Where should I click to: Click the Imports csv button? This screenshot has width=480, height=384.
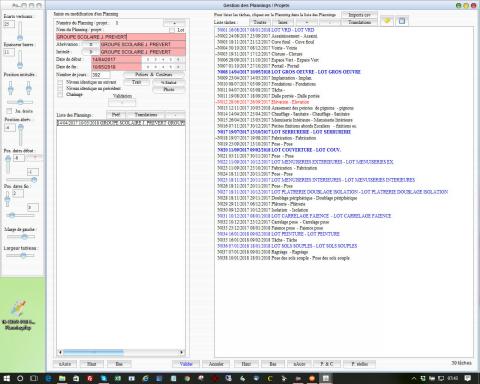[x=359, y=15]
